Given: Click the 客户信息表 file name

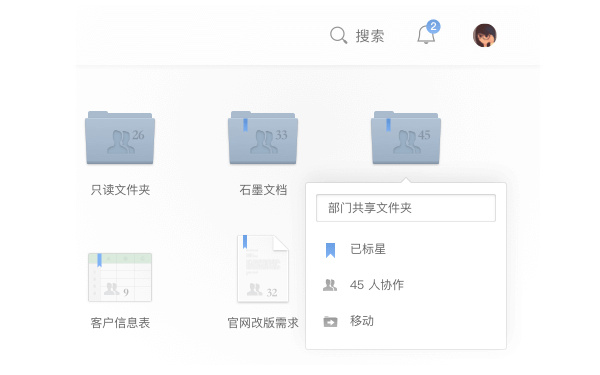Looking at the screenshot, I should click(x=120, y=323).
